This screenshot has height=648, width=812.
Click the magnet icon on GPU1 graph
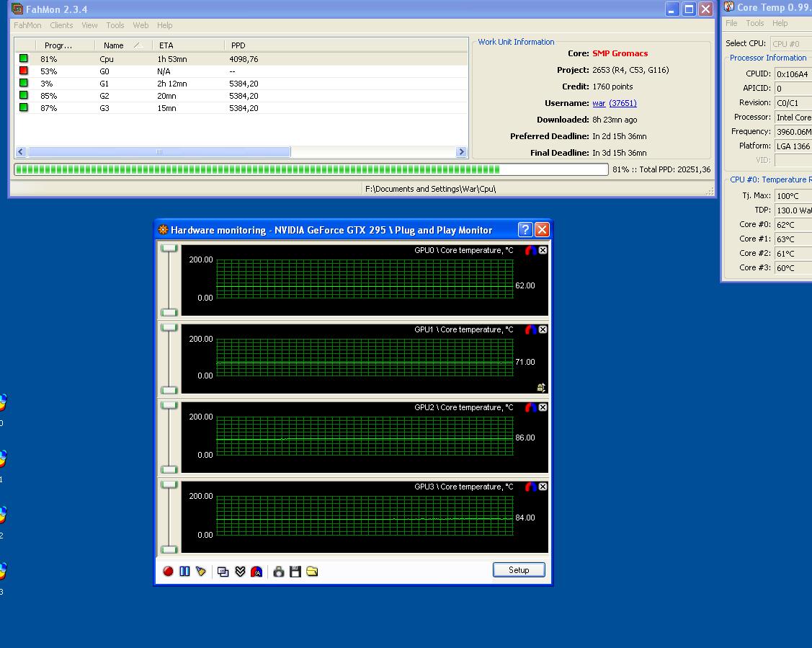[x=530, y=329]
